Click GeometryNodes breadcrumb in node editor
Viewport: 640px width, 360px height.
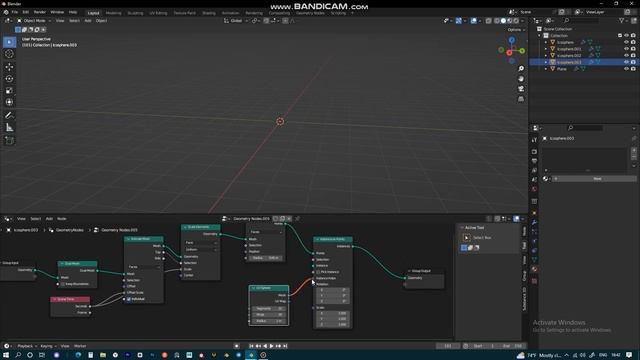[x=69, y=230]
